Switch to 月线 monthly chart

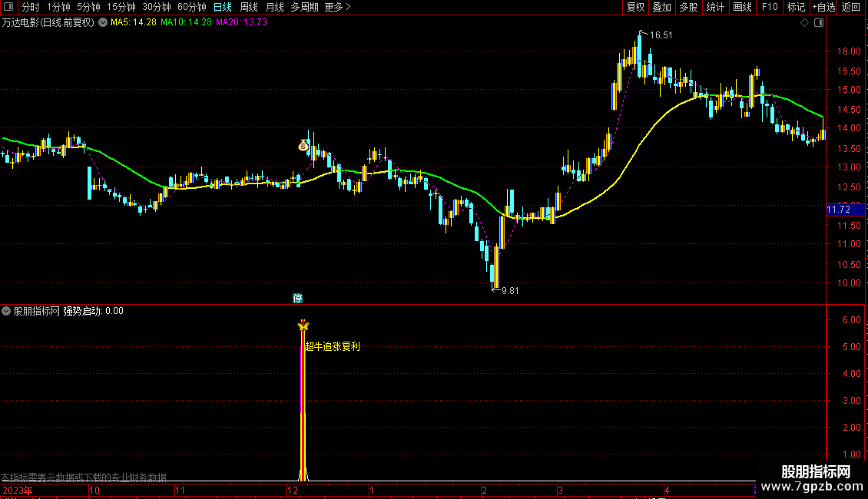[274, 7]
